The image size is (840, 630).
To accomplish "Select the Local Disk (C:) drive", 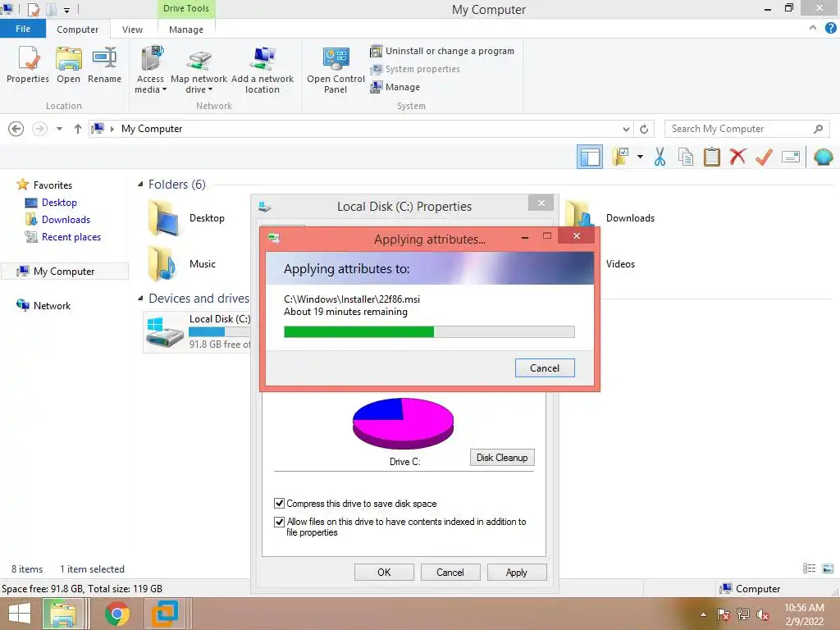I will coord(197,332).
